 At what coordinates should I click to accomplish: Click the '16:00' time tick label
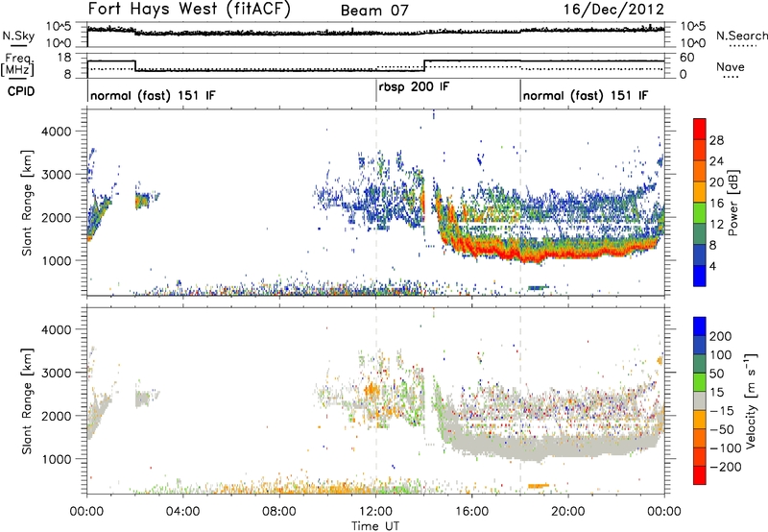[471, 512]
